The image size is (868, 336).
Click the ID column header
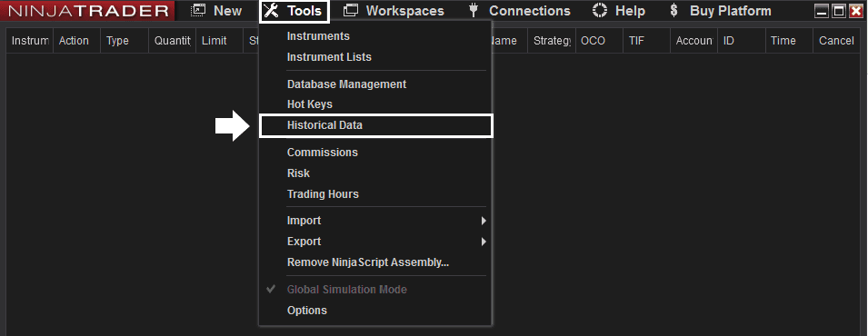click(742, 41)
